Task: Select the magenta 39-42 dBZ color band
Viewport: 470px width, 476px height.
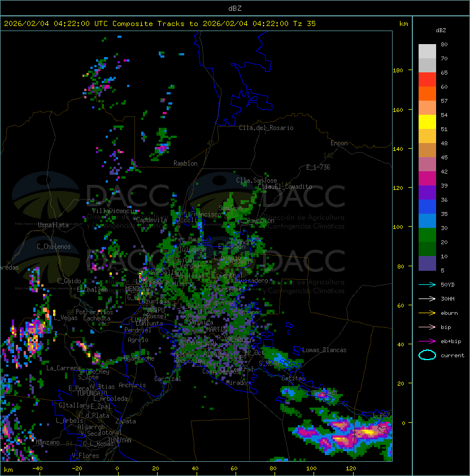Action: point(427,179)
